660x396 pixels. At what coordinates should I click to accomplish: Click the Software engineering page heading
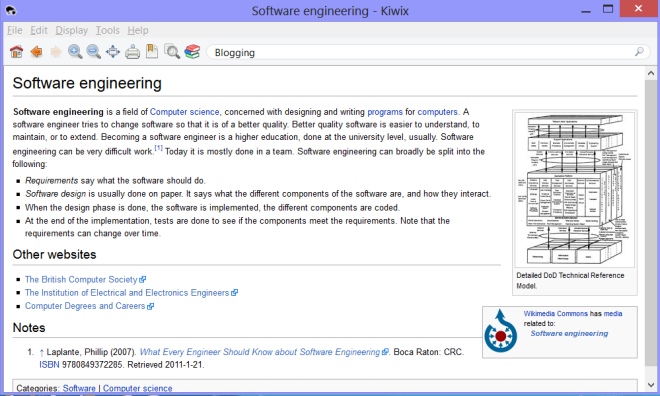87,83
